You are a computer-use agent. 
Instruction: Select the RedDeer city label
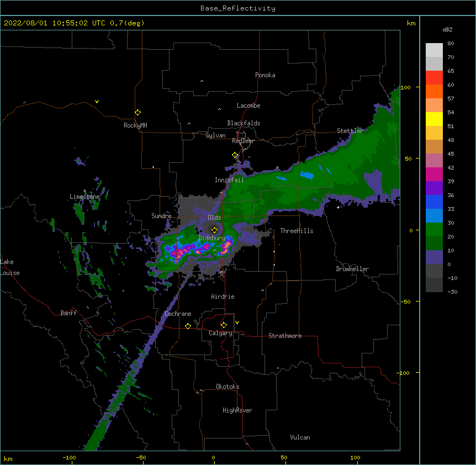(x=243, y=141)
